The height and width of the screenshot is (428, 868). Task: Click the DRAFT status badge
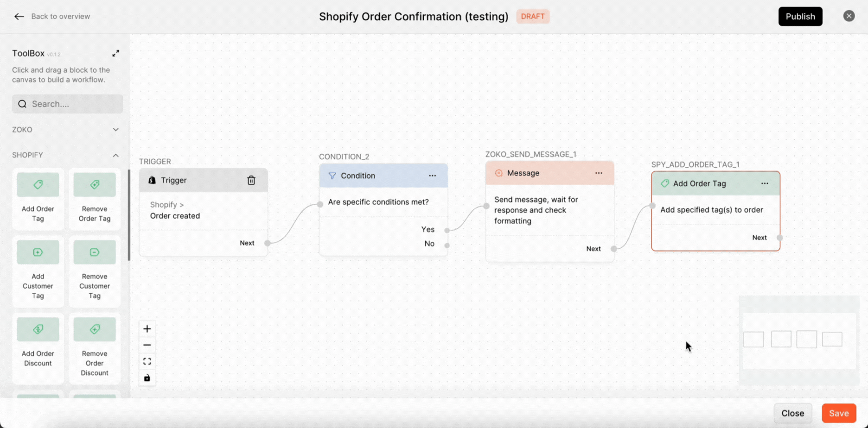(x=532, y=16)
